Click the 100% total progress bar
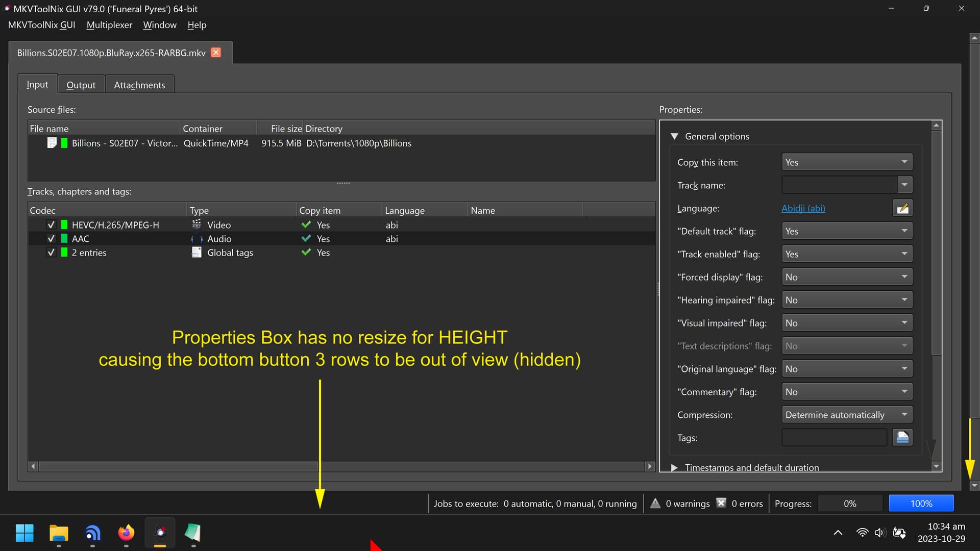The width and height of the screenshot is (980, 551). [x=921, y=504]
